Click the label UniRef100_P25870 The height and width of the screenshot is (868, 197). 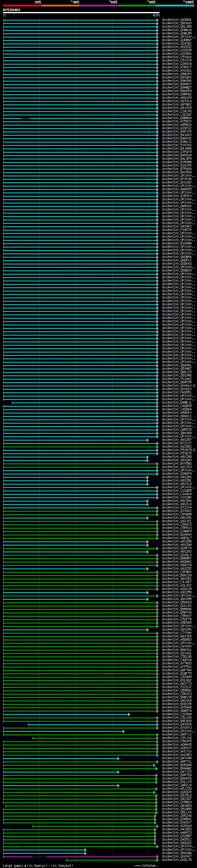click(176, 121)
